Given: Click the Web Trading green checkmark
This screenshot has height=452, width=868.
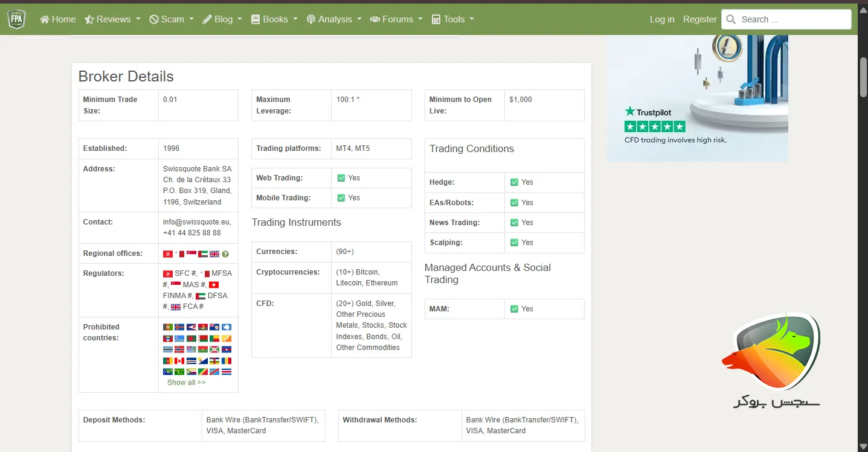Looking at the screenshot, I should 341,178.
